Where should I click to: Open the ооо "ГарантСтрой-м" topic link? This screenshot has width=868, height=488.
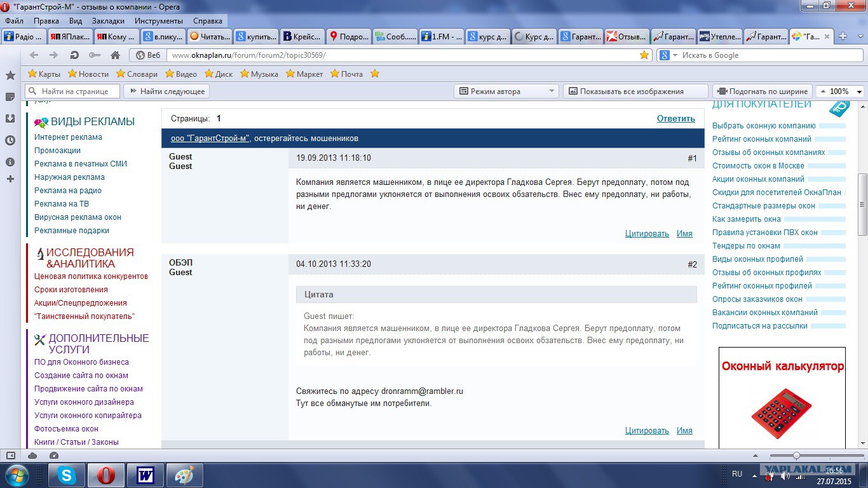click(x=210, y=138)
